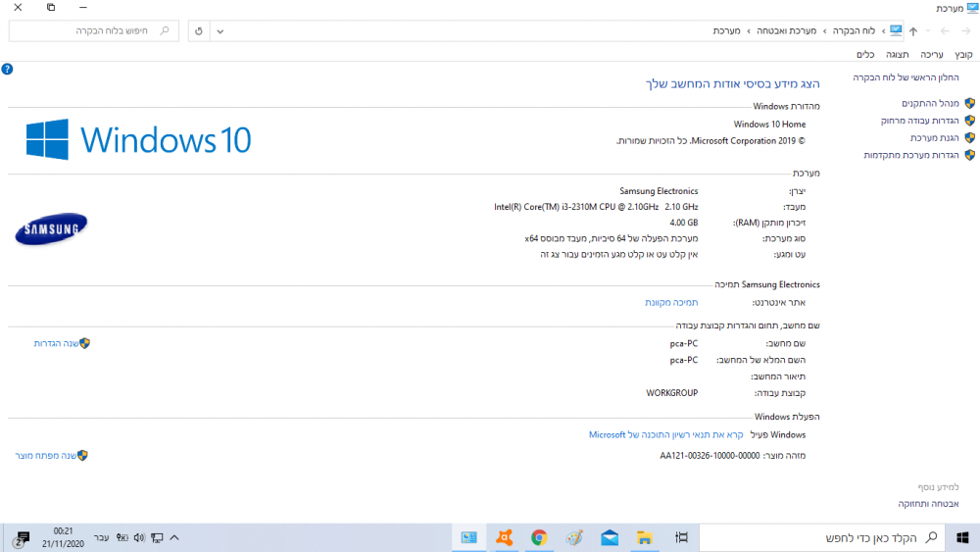
Task: Open the notification center icon
Action: click(x=22, y=538)
